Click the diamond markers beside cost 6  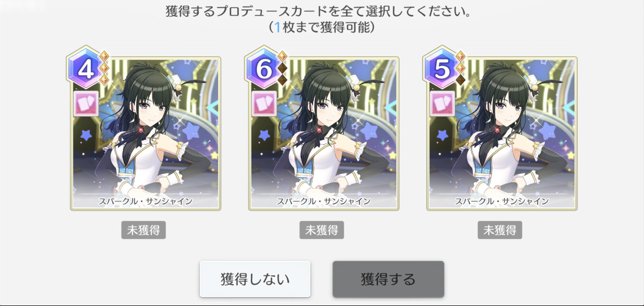click(282, 68)
